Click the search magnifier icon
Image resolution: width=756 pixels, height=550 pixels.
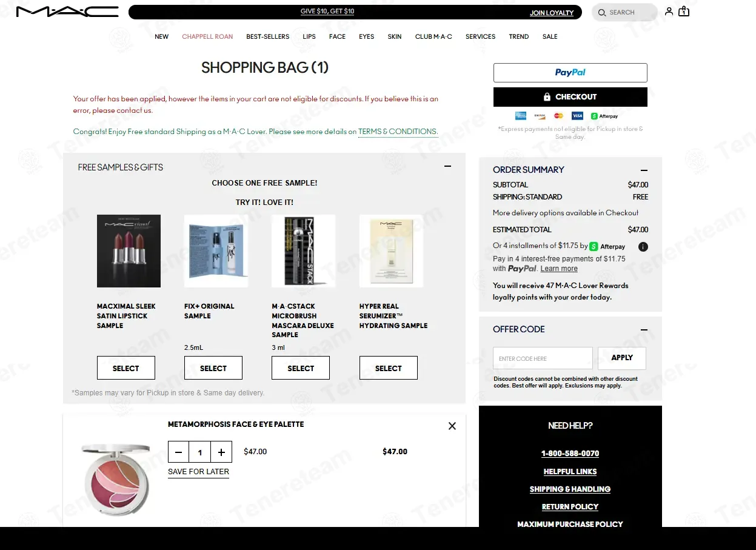[602, 13]
